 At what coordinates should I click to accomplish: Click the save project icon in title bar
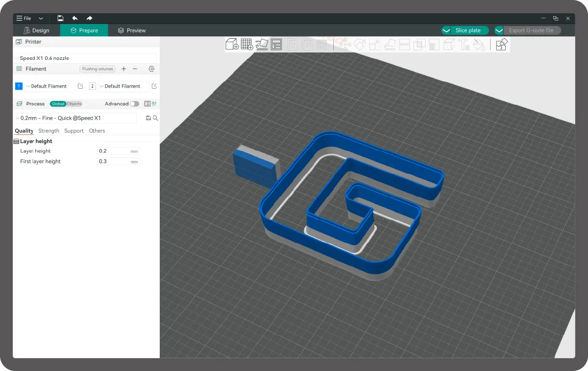(60, 18)
